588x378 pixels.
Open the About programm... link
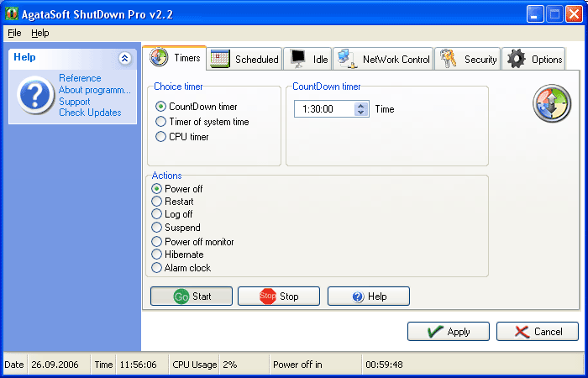[94, 90]
